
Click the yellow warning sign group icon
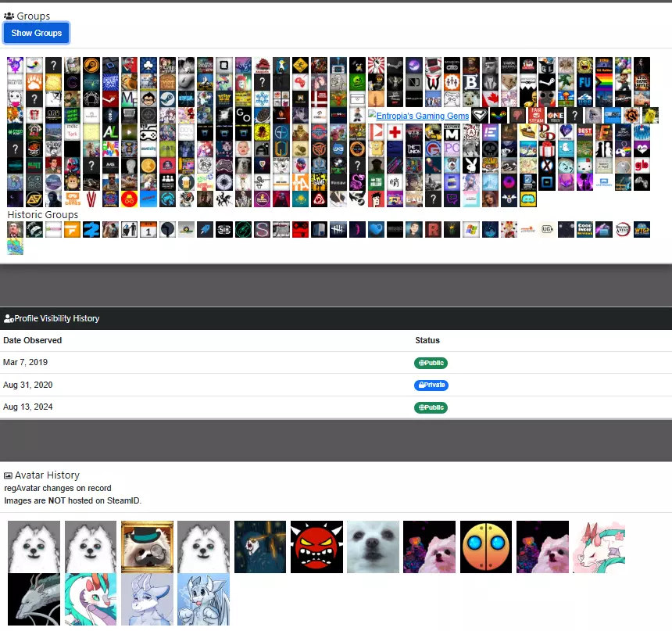click(x=300, y=65)
